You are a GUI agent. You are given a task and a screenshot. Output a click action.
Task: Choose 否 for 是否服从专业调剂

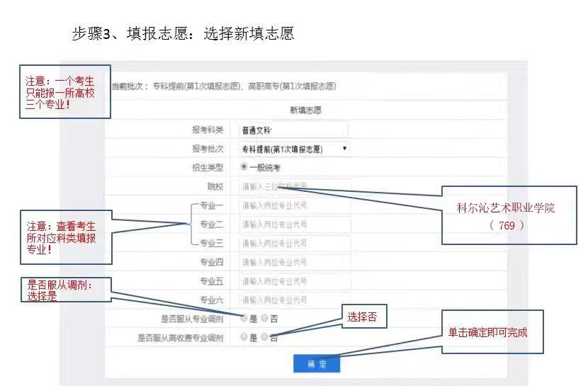(x=265, y=319)
